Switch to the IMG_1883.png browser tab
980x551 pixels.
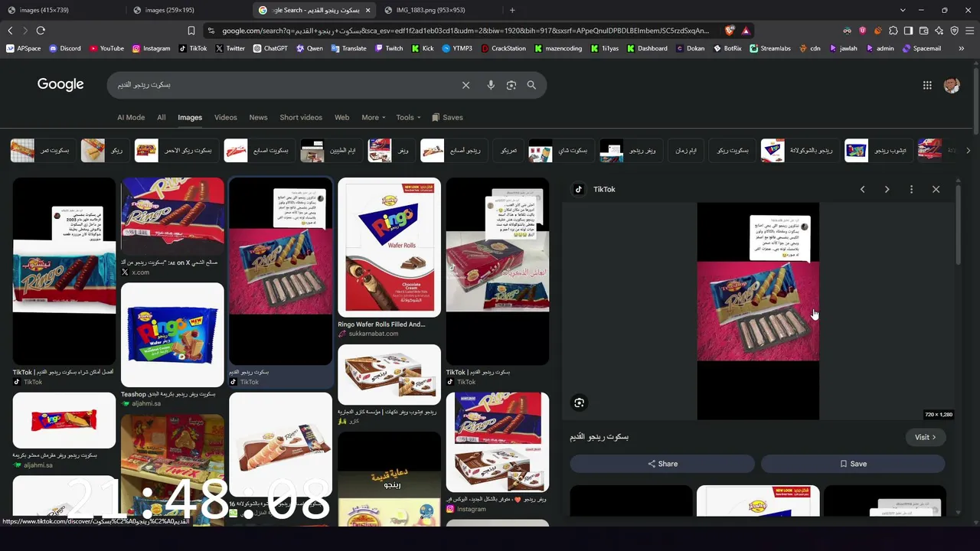(438, 10)
